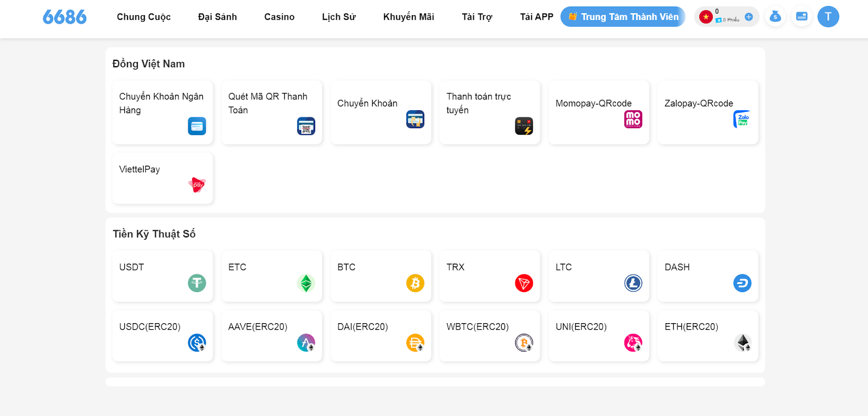Select the USDT label
The height and width of the screenshot is (416, 868).
[x=132, y=267]
